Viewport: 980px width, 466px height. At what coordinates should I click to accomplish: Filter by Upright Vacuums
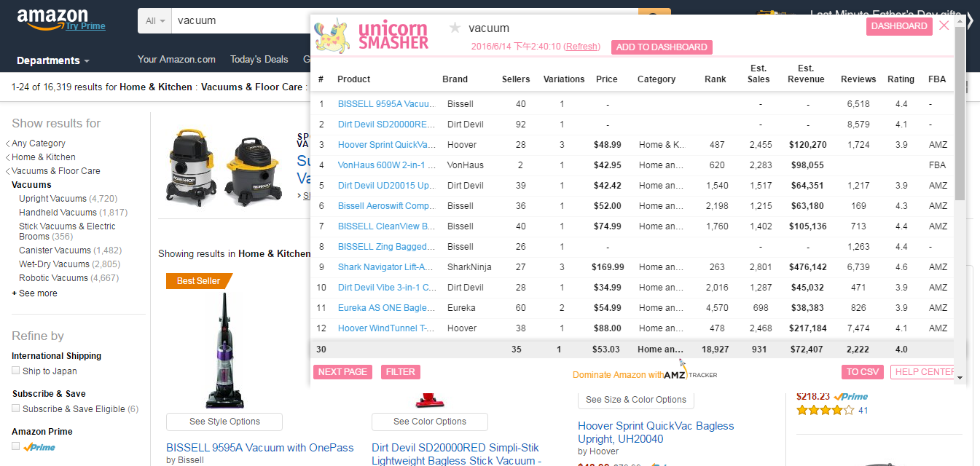click(x=52, y=199)
